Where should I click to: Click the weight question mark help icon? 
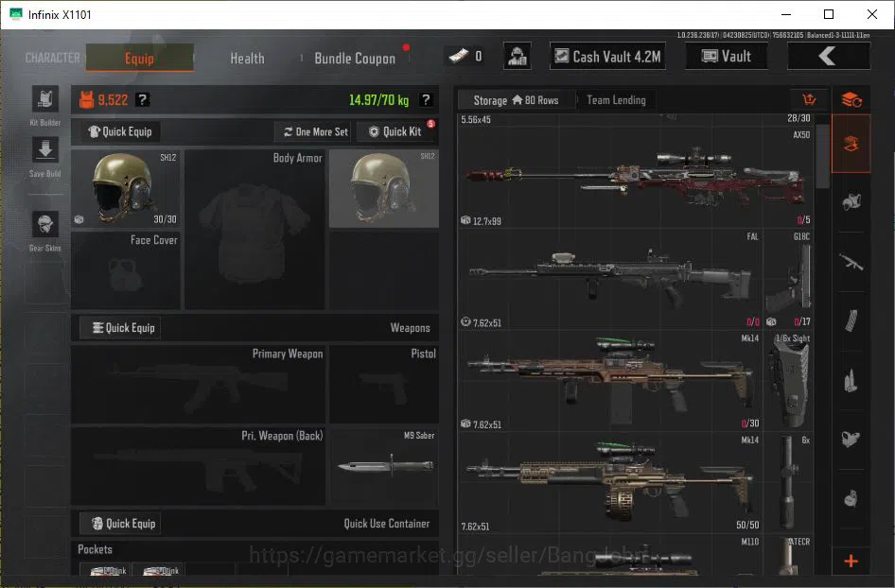coord(425,100)
